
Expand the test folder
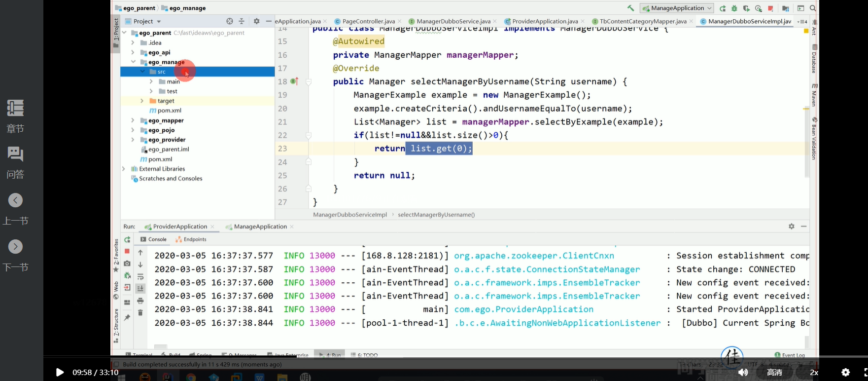coord(151,91)
